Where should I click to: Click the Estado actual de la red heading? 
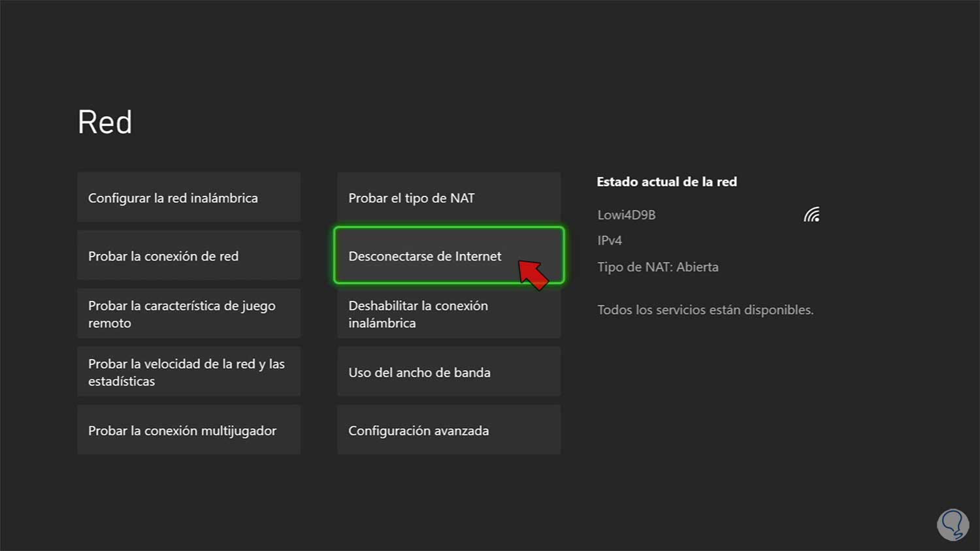666,182
